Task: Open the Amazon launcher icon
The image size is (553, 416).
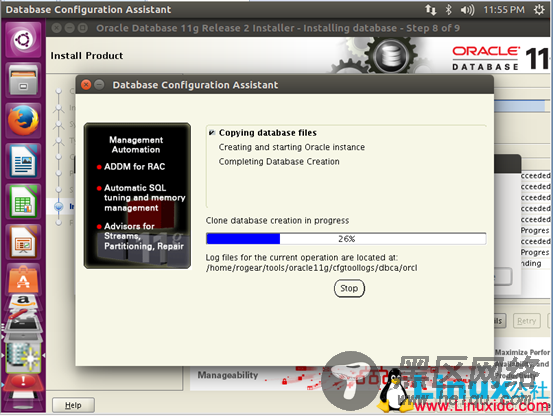Action: tap(23, 302)
